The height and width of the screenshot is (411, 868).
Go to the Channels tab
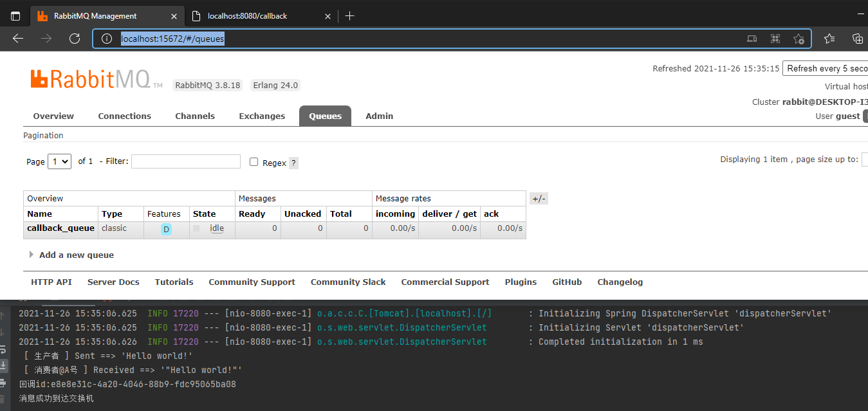coord(195,116)
